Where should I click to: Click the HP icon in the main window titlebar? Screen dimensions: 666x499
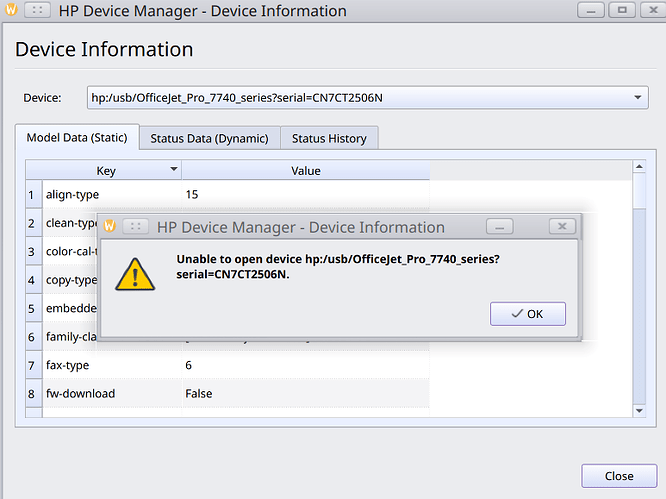click(x=11, y=9)
